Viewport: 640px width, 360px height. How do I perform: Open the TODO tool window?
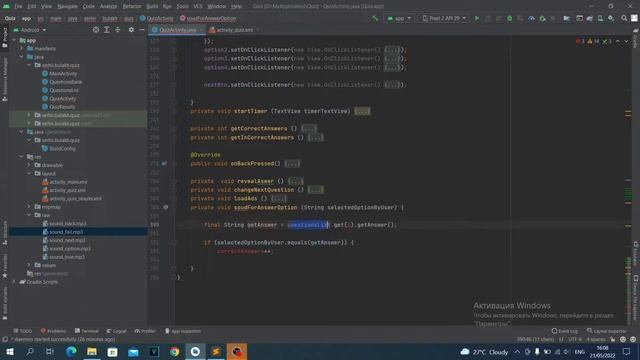[x=22, y=331]
